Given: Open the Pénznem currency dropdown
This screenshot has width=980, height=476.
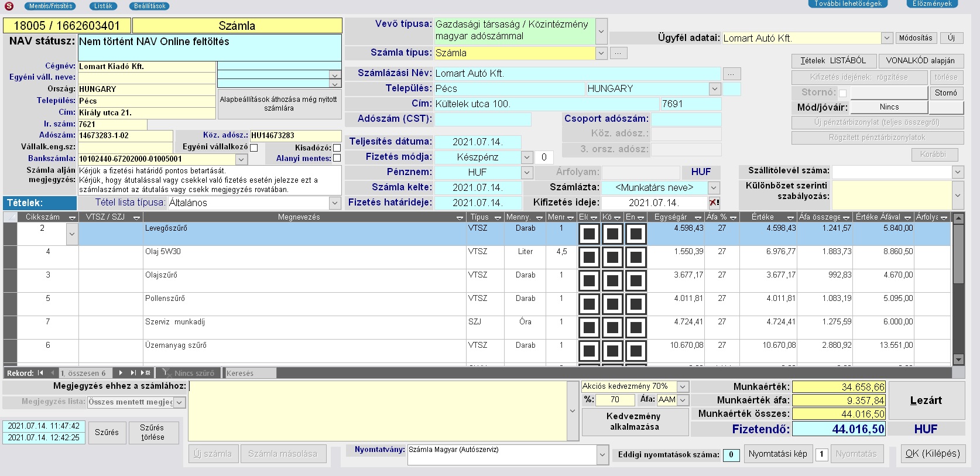Looking at the screenshot, I should (x=526, y=172).
